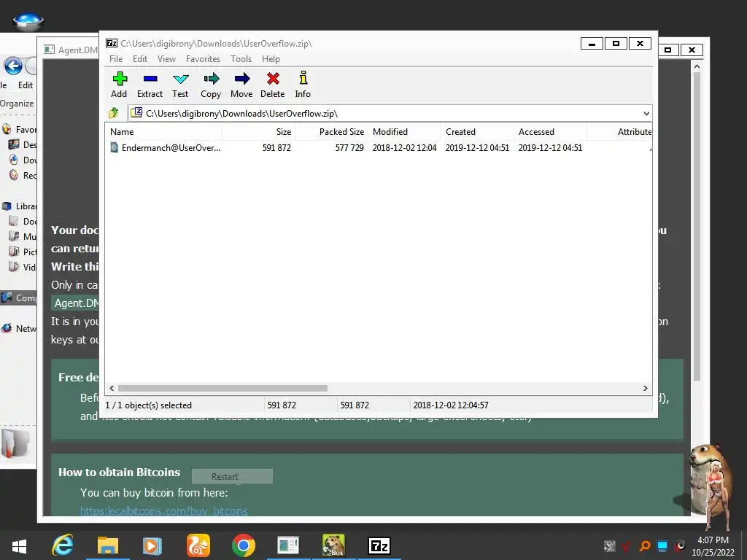Click the archive path address field
Image resolution: width=747 pixels, height=560 pixels.
[x=384, y=113]
